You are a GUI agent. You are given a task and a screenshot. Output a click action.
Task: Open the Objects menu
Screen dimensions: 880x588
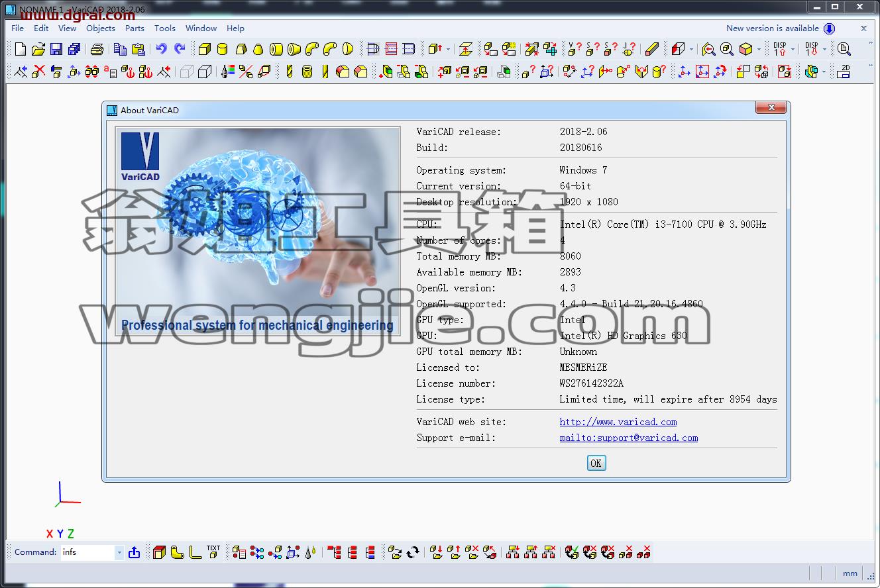click(x=101, y=28)
